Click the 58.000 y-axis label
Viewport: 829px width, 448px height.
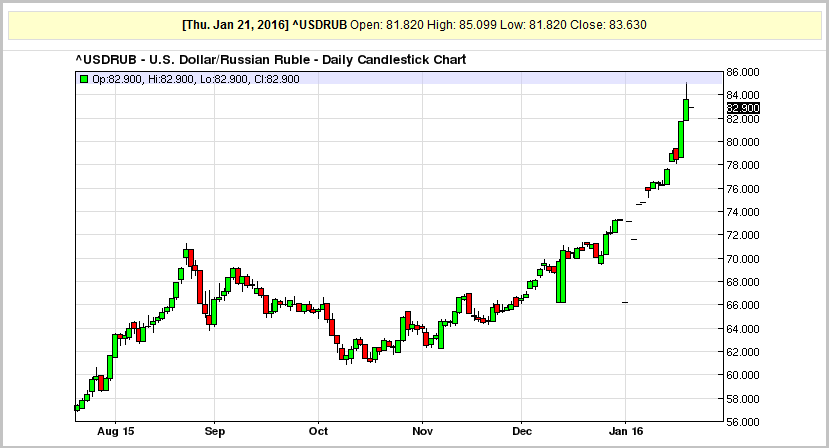click(743, 399)
